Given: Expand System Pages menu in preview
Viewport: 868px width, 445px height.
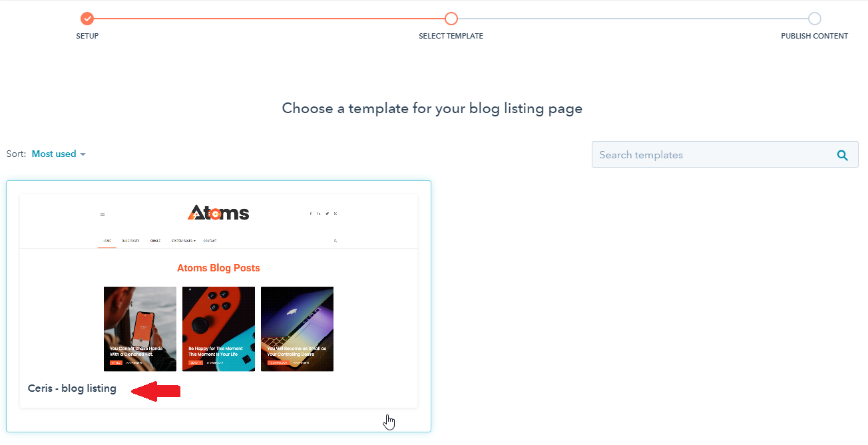Looking at the screenshot, I should coord(183,241).
